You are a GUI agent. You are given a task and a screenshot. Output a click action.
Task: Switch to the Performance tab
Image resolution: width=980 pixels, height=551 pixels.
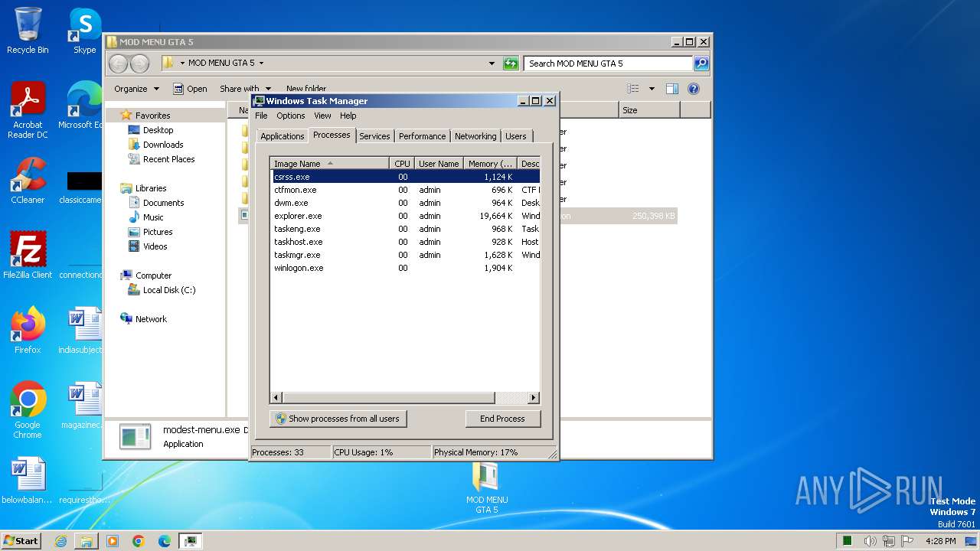pyautogui.click(x=422, y=136)
